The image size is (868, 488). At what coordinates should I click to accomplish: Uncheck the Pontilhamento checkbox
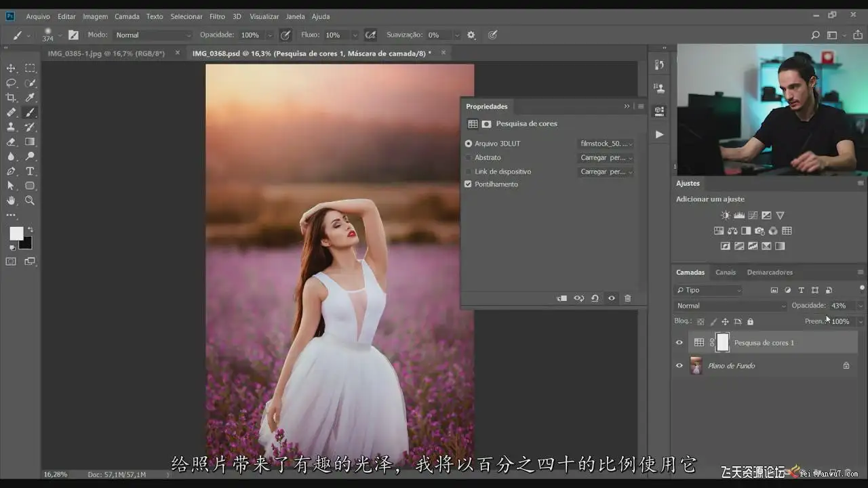[x=468, y=184]
